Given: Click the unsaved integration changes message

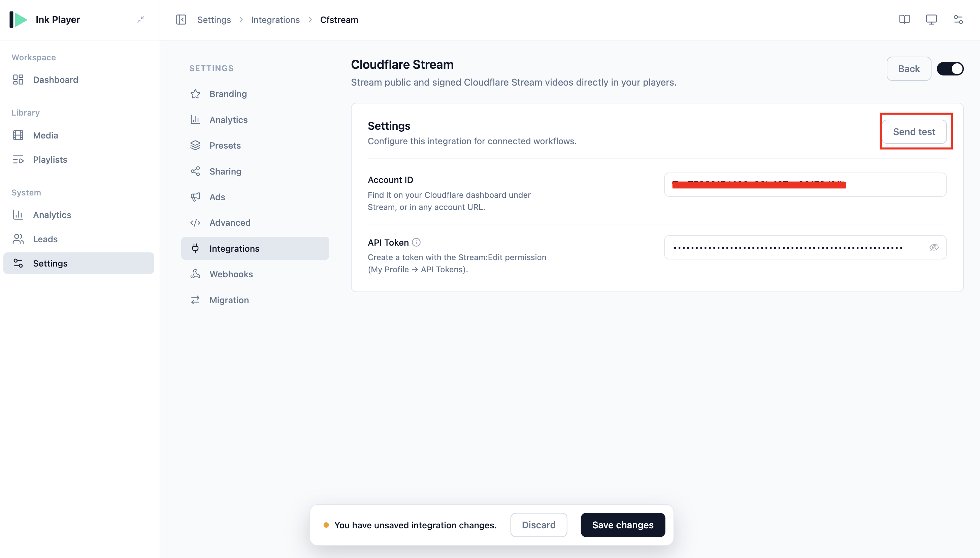Looking at the screenshot, I should (x=415, y=525).
